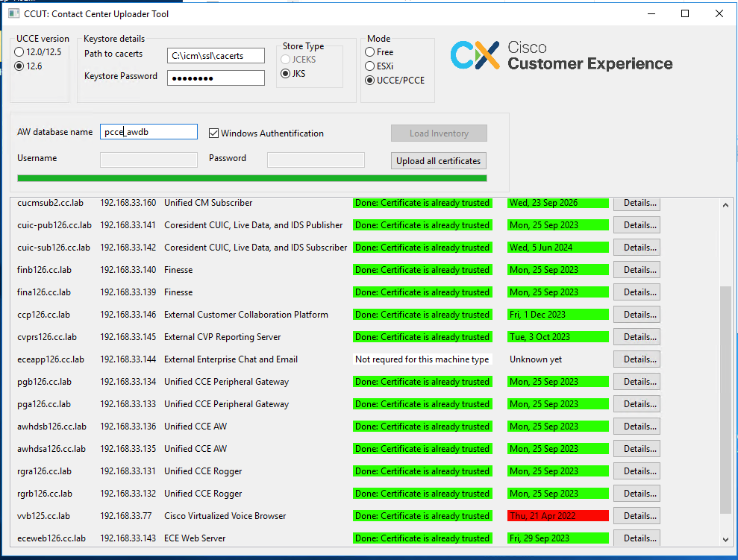Viewport: 738px width, 560px height.
Task: Click IP address 192.168.33.77
Action: (125, 516)
